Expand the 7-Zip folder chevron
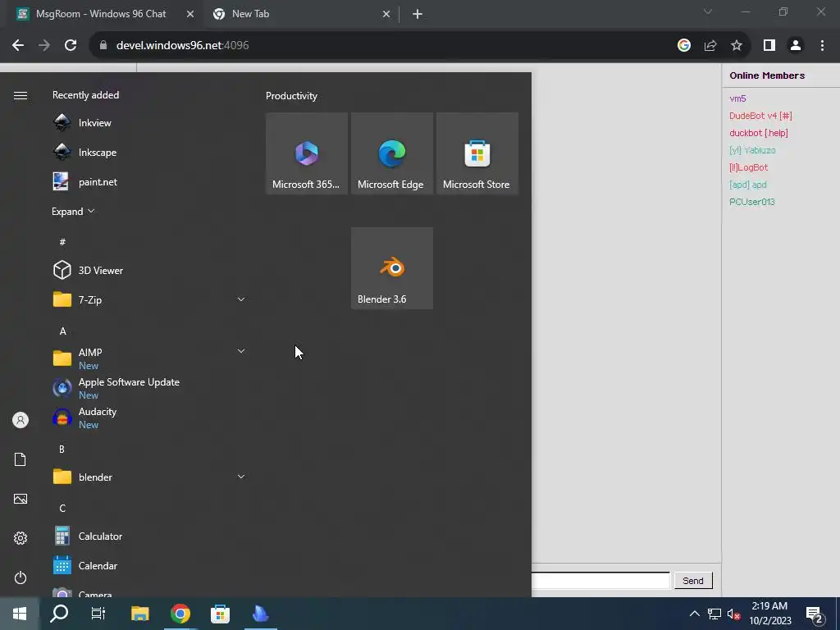 tap(241, 299)
